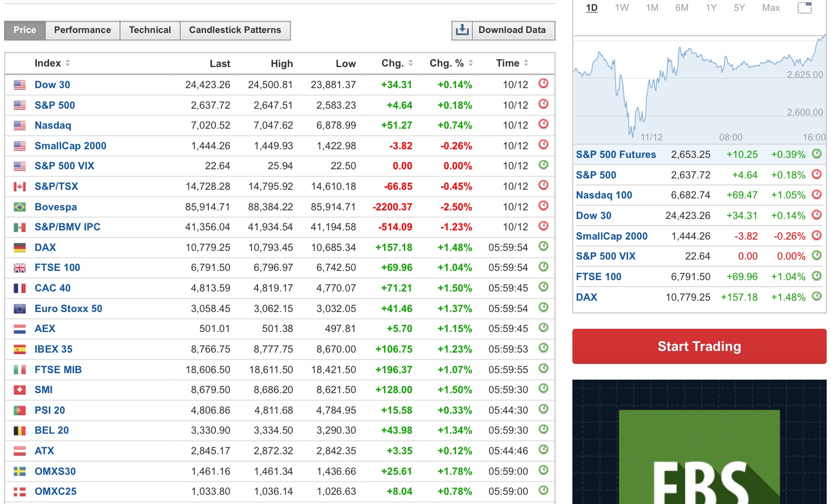Select the Price tab
This screenshot has width=831, height=504.
(25, 30)
